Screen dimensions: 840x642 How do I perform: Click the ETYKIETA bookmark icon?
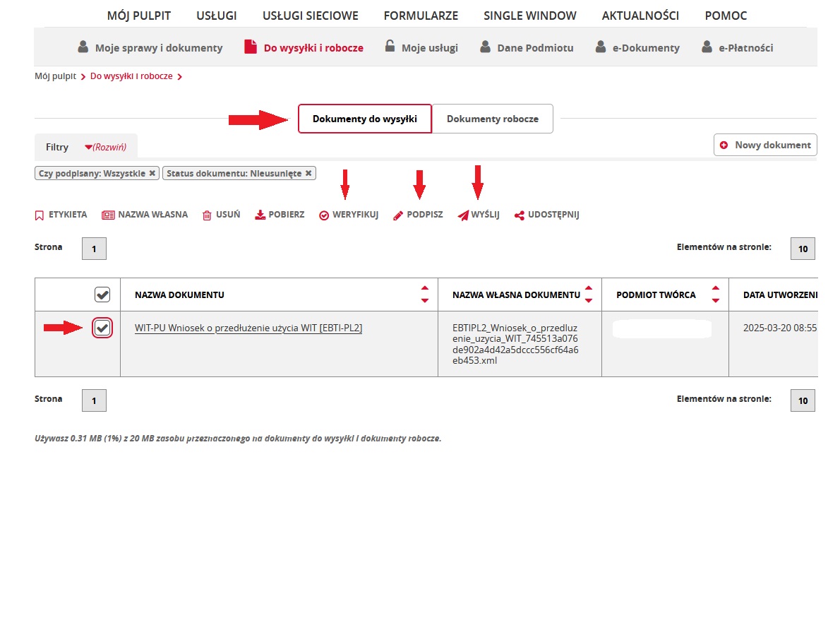pos(40,215)
